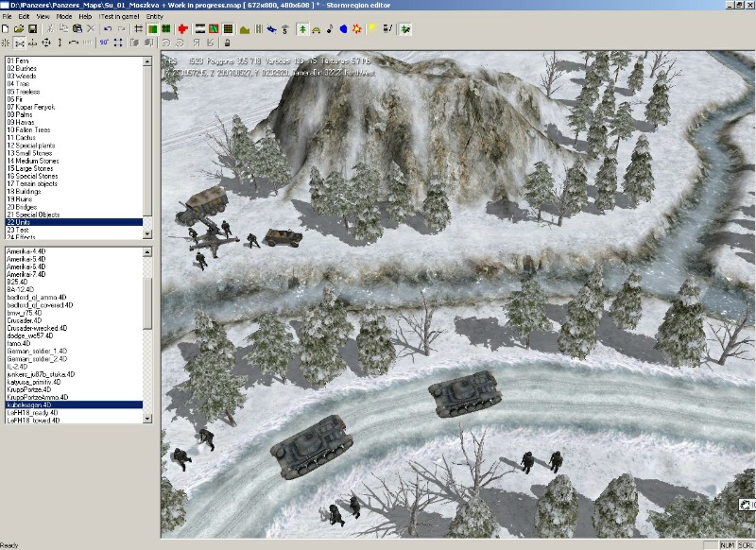Toggle the scale lock icon in lower toolbar

click(227, 43)
